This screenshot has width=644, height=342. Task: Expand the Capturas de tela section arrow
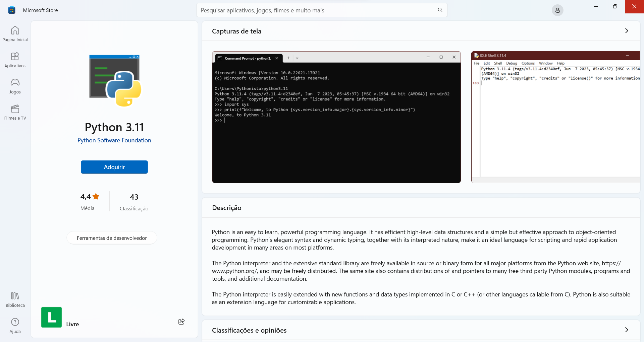tap(627, 31)
